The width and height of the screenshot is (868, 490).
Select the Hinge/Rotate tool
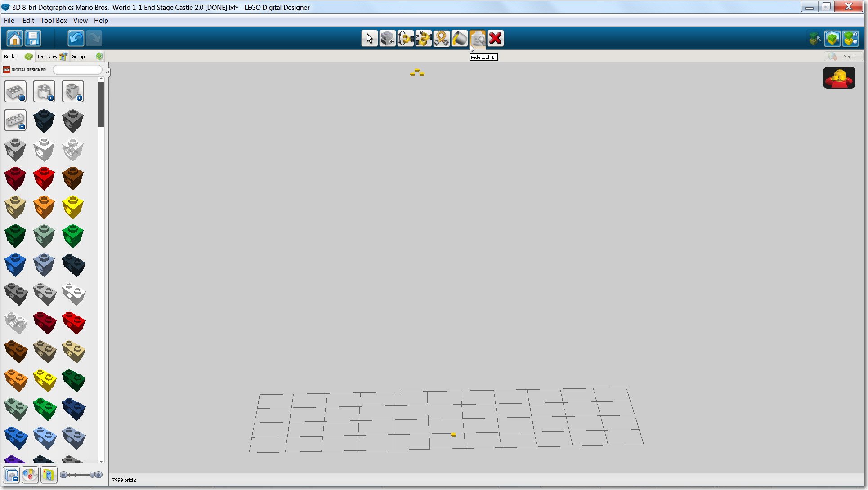(405, 38)
